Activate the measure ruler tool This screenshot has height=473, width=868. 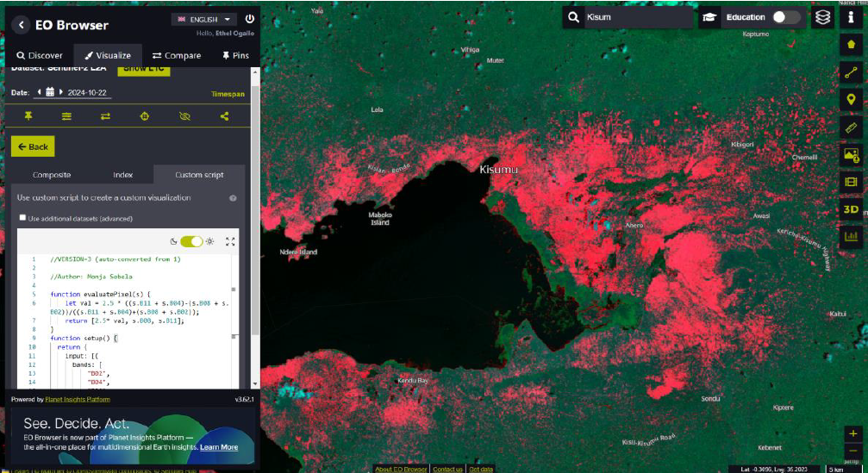[851, 128]
